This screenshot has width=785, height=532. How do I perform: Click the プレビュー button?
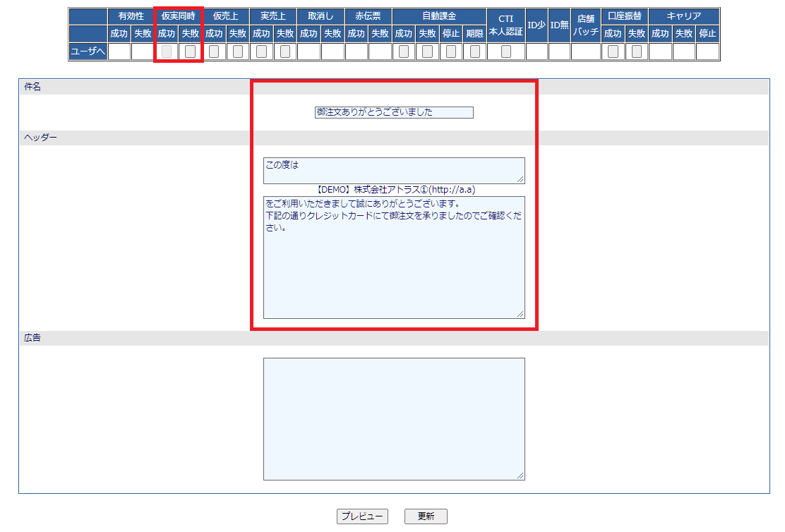(x=362, y=516)
